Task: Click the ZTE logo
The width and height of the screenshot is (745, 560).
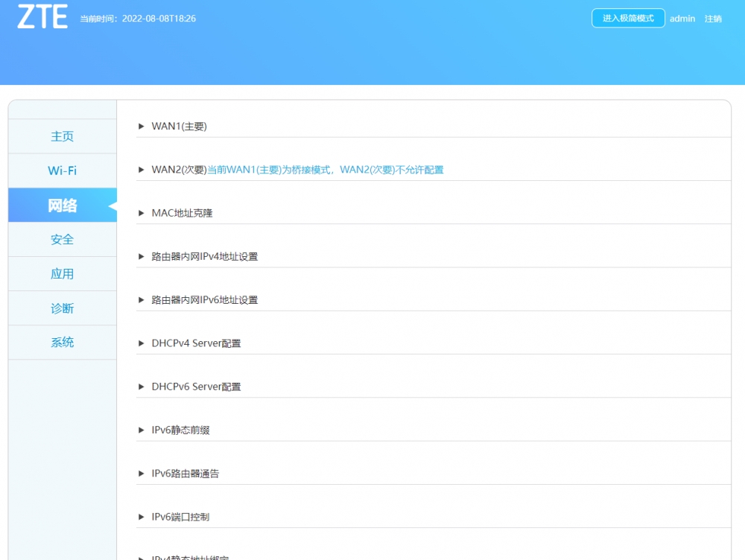Action: (x=42, y=17)
